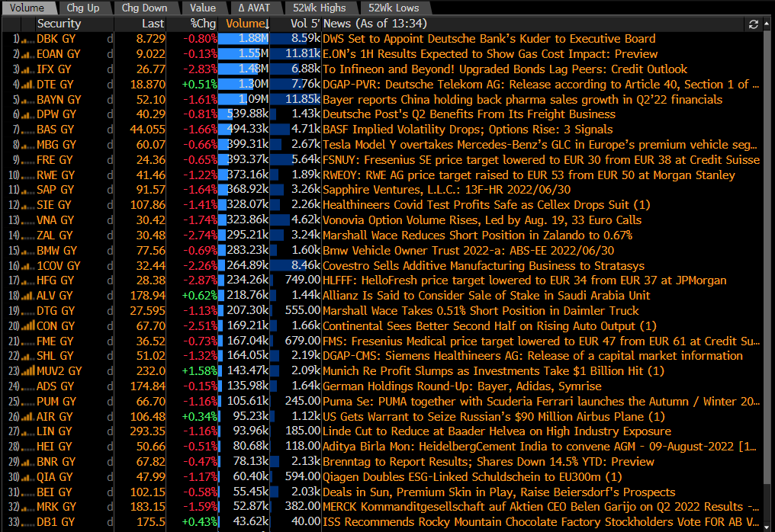The width and height of the screenshot is (775, 532).
Task: Click the 1.88M volume bar for DBK
Action: tap(243, 39)
